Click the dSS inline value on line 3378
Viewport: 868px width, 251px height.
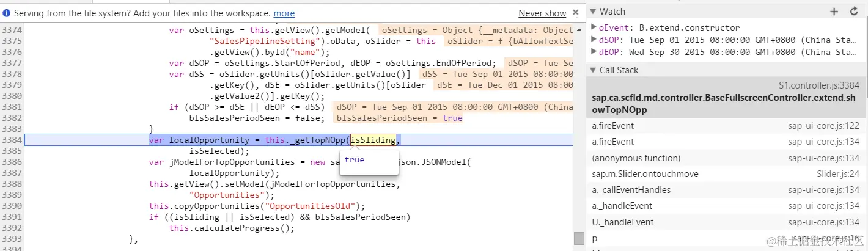496,75
